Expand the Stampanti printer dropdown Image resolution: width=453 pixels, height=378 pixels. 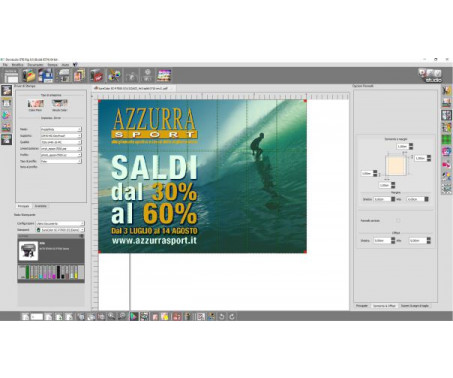pos(60,230)
